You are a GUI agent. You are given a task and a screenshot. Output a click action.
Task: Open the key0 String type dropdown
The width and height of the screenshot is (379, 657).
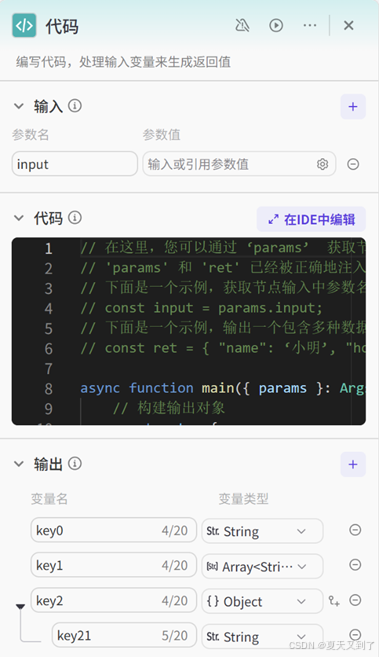point(262,531)
